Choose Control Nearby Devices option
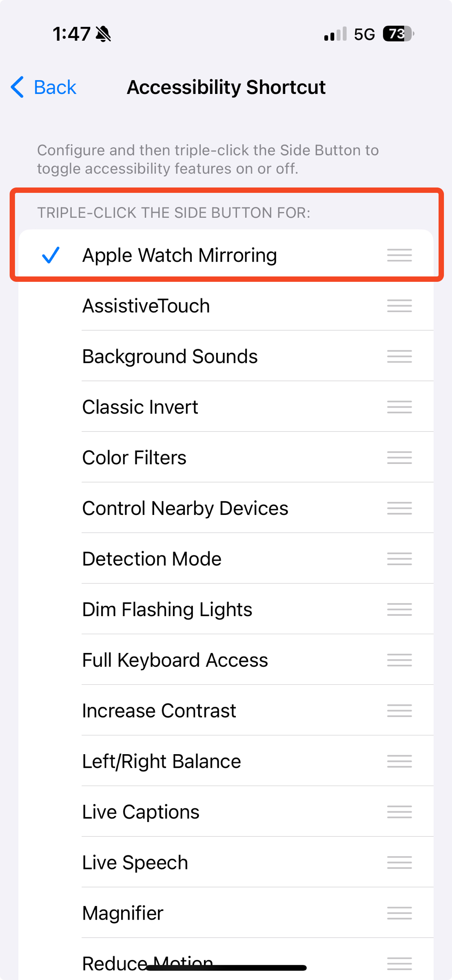 tap(185, 508)
